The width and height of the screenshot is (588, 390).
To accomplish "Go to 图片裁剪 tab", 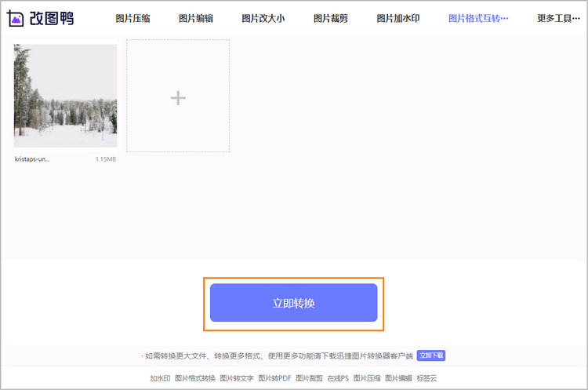I will [332, 18].
